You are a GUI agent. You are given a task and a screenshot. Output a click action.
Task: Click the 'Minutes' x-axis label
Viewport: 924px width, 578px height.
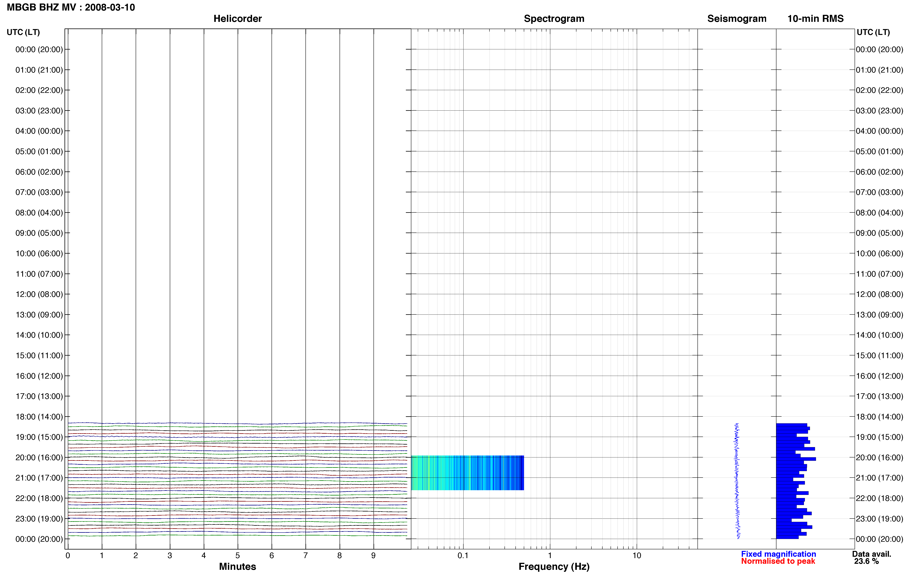click(237, 566)
